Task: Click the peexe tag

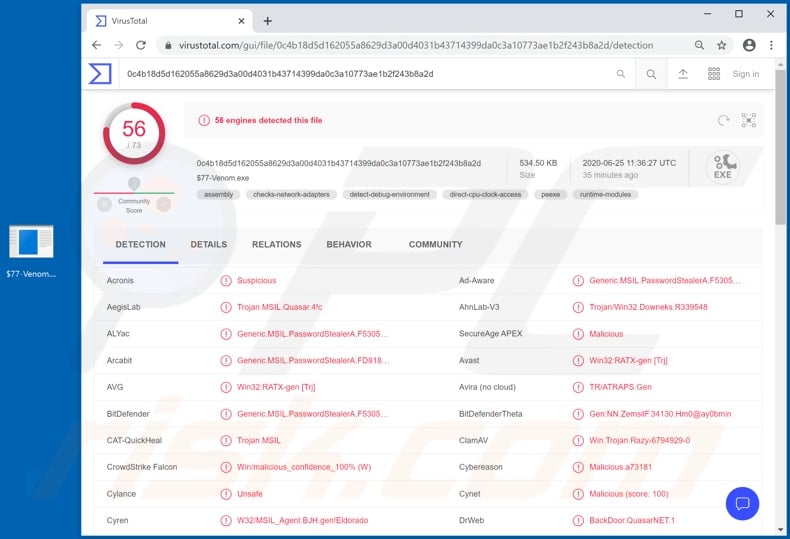Action: click(551, 194)
